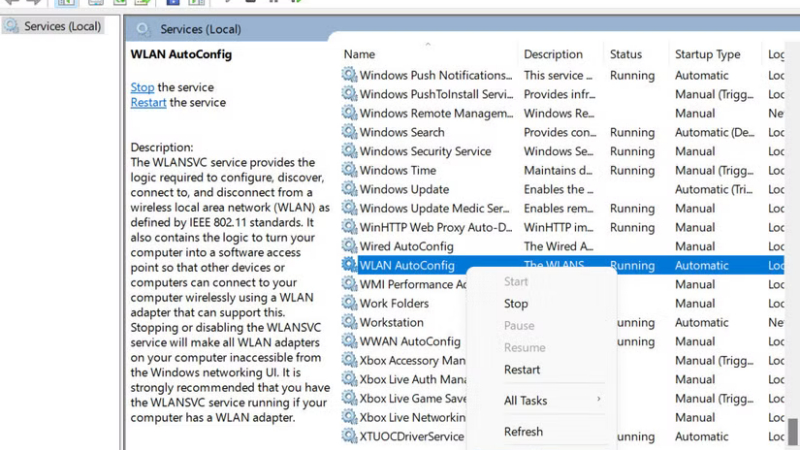Viewport: 800px width, 450px height.
Task: Click the gear icon of highlighted WLAN AutoConfig row
Action: [349, 264]
